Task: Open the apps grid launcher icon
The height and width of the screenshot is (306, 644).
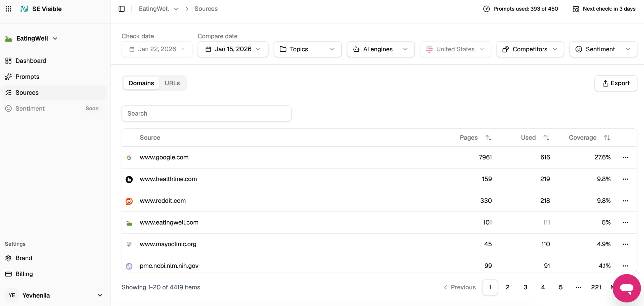Action: 8,9
